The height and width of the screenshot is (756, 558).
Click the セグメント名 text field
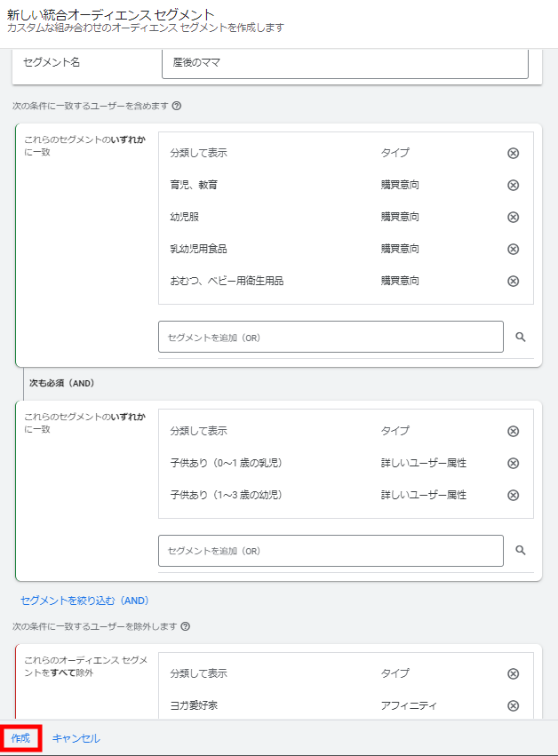tap(345, 63)
